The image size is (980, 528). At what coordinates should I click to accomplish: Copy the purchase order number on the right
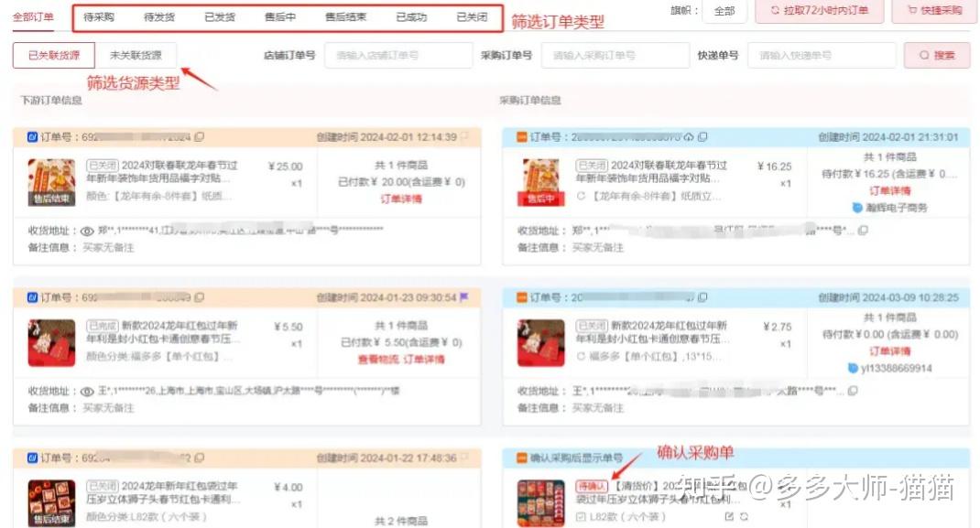click(702, 135)
